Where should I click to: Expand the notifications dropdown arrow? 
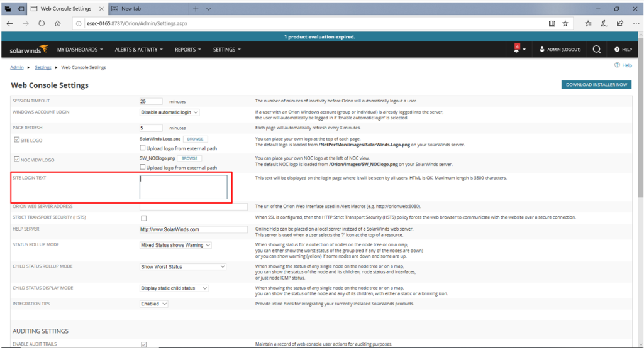coord(524,50)
